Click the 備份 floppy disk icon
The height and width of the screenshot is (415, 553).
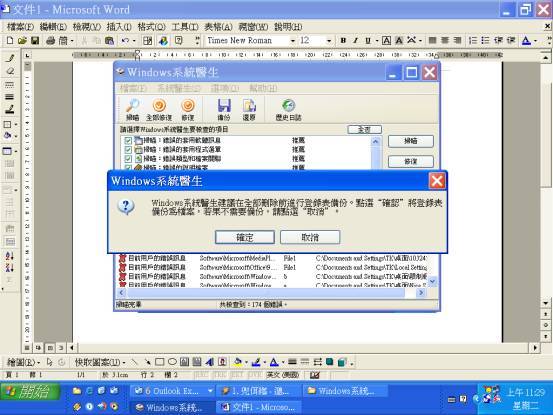point(224,110)
